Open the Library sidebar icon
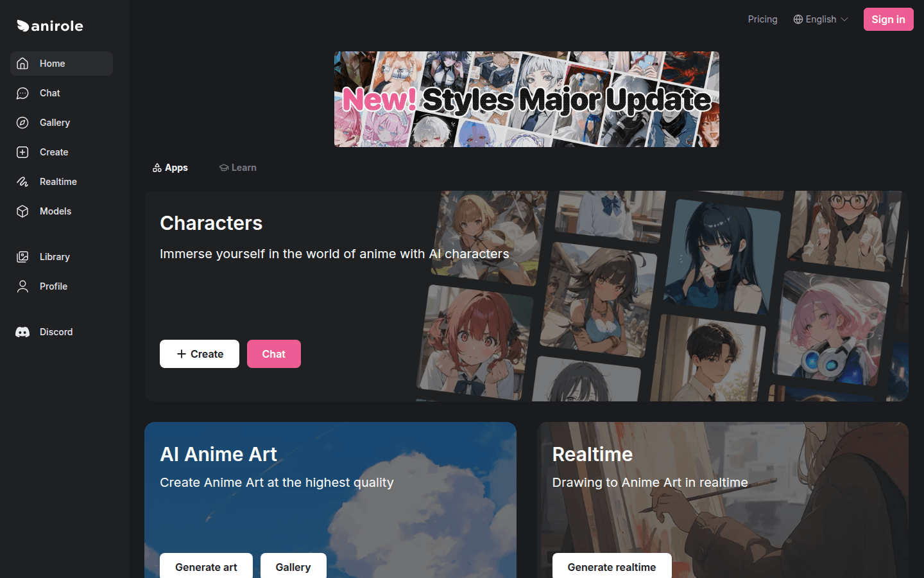This screenshot has width=924, height=578. coord(21,257)
